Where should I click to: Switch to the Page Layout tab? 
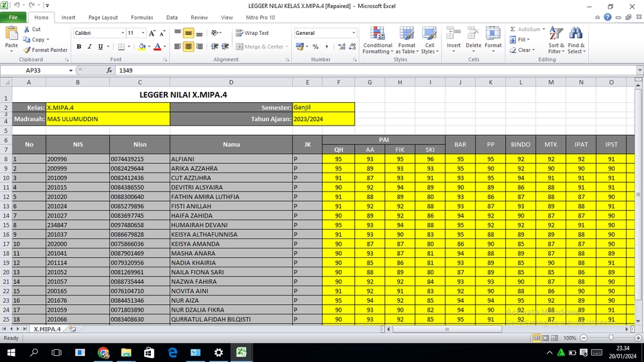(x=103, y=17)
